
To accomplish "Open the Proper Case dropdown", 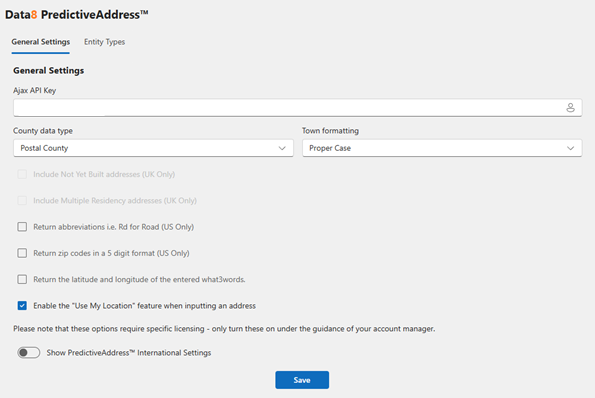I will [442, 148].
